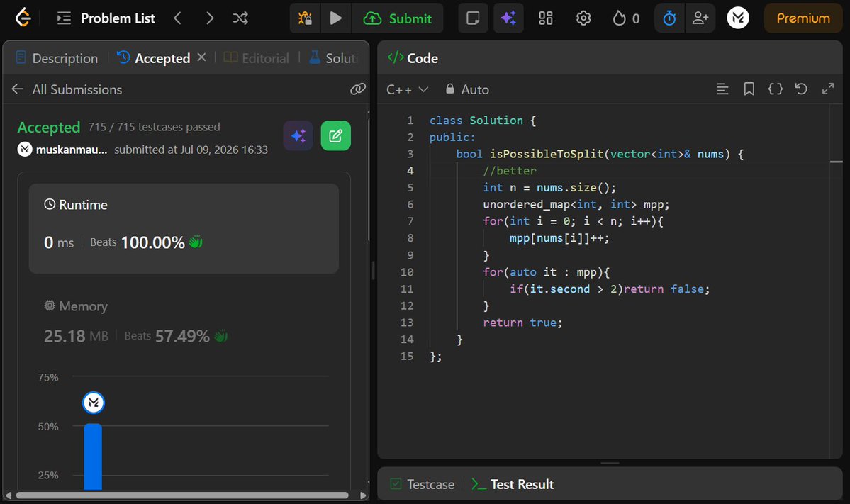This screenshot has width=850, height=504.
Task: Click the horizontal scrollbar thumb
Action: coord(182,495)
